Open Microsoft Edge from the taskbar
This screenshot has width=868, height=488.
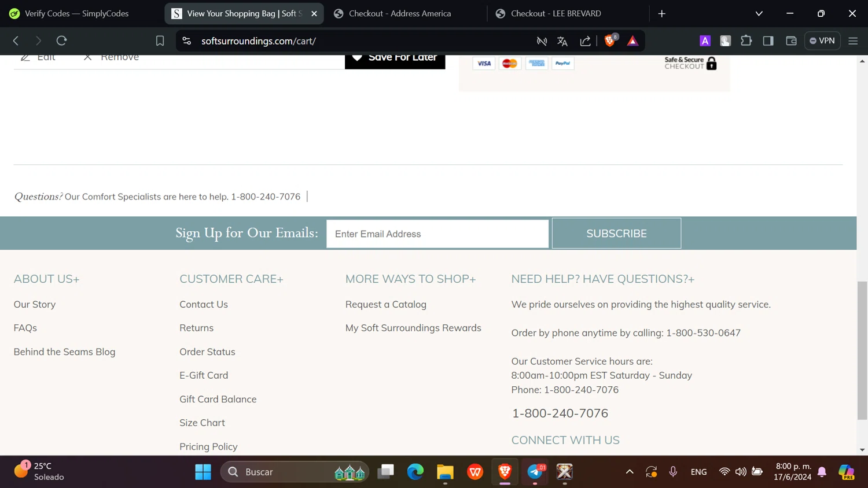tap(415, 472)
